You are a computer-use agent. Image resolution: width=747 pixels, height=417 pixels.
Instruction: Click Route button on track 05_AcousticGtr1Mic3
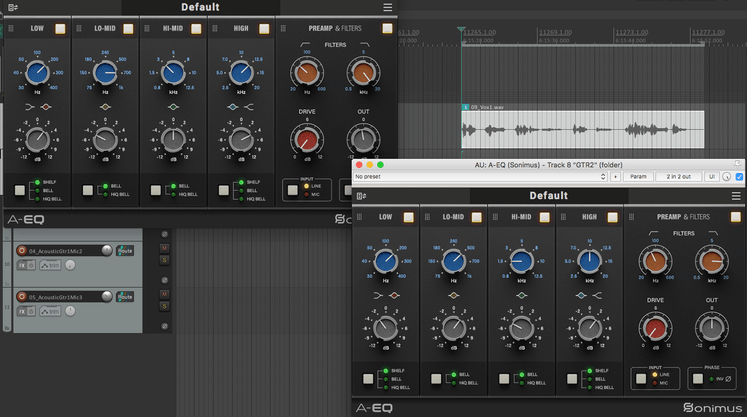pyautogui.click(x=125, y=297)
